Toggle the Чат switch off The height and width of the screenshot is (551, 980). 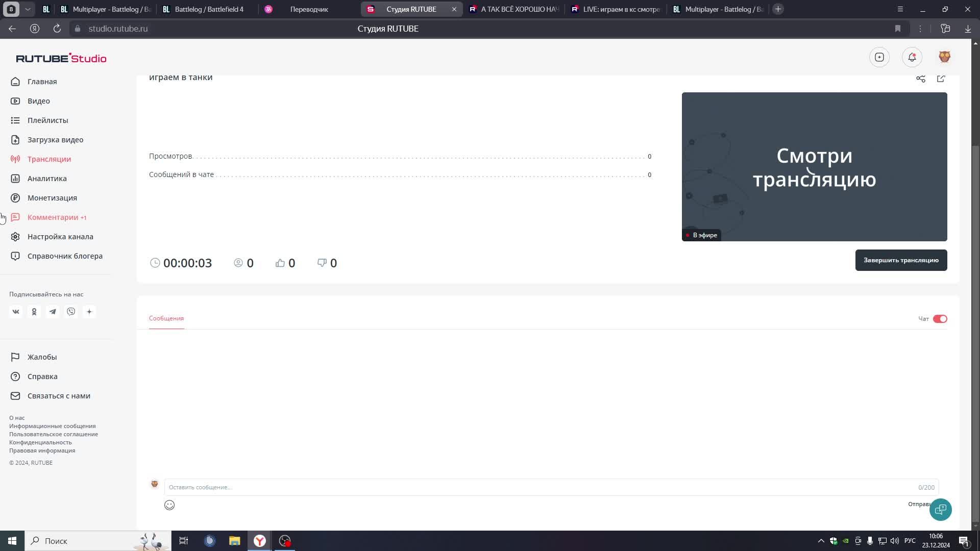[940, 319]
